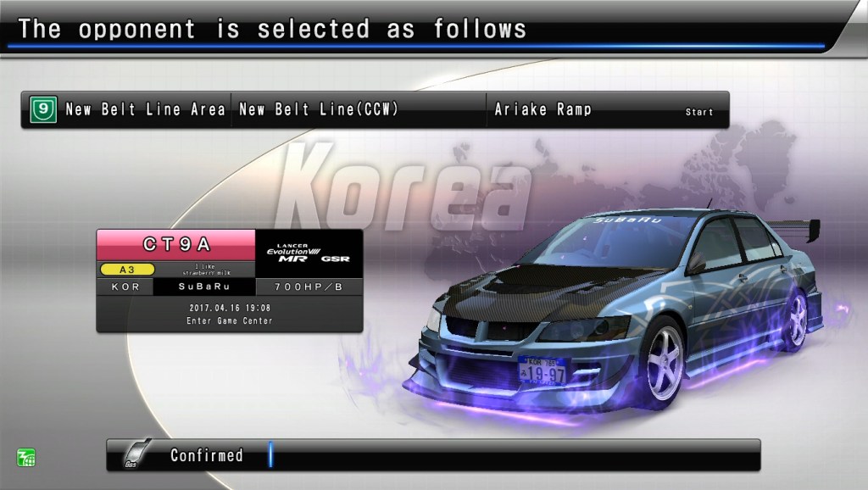This screenshot has height=490, width=868.
Task: Click the 700HP/B power spec label
Action: (x=309, y=287)
